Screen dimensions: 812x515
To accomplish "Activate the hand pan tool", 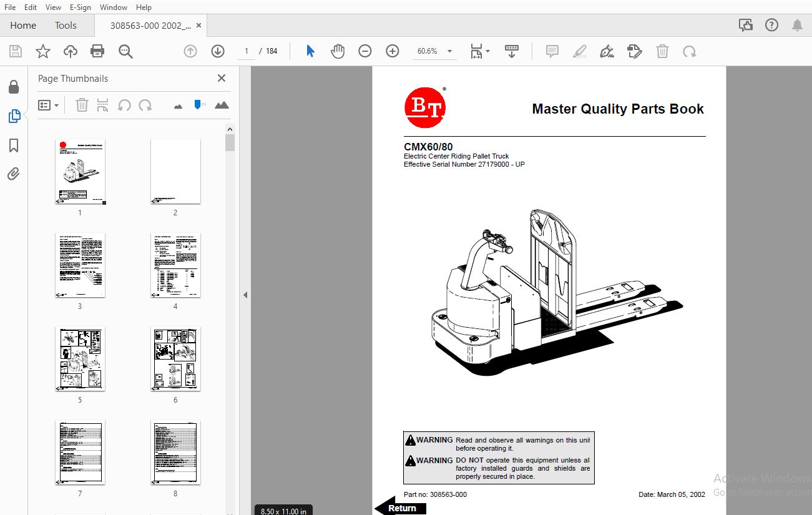I will 338,51.
